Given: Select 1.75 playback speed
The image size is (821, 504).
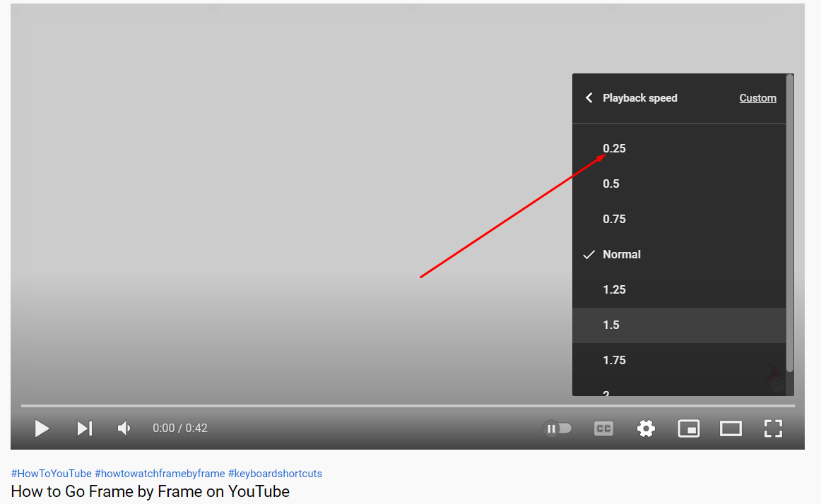Looking at the screenshot, I should [679, 361].
